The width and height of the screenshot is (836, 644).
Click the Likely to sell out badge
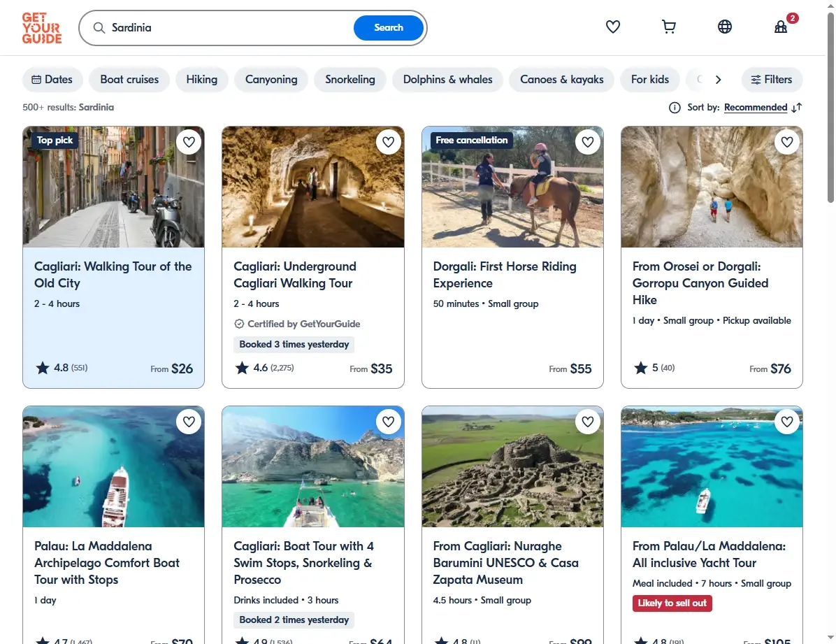click(672, 603)
